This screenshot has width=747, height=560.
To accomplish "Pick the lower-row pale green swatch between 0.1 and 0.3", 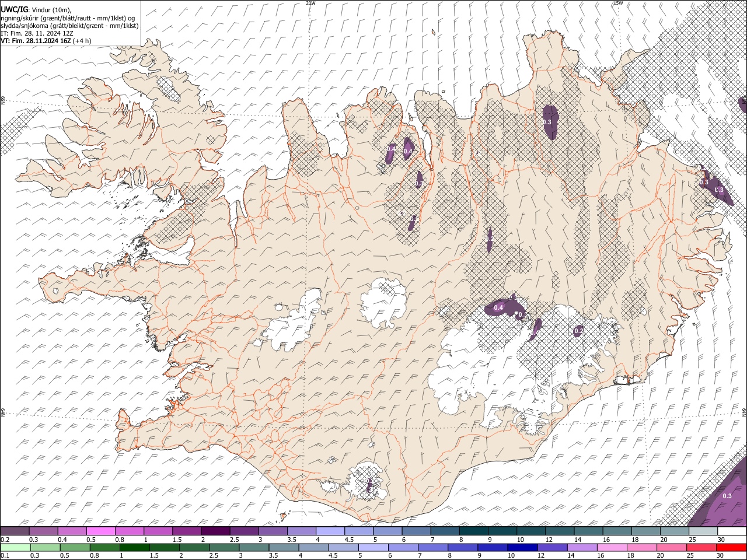I will point(15,547).
